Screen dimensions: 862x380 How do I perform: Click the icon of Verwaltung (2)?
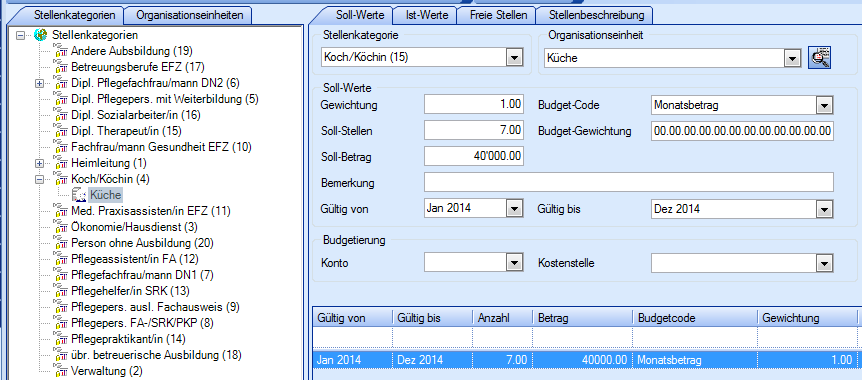[60, 371]
